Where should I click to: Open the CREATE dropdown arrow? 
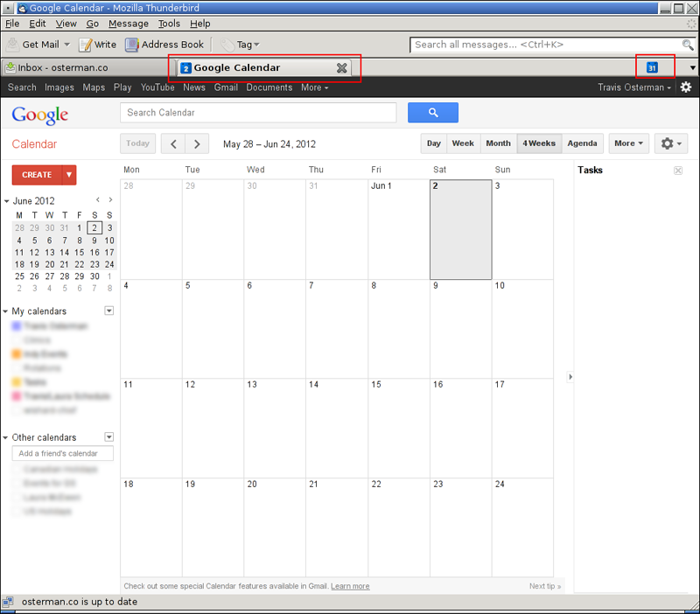[x=69, y=175]
